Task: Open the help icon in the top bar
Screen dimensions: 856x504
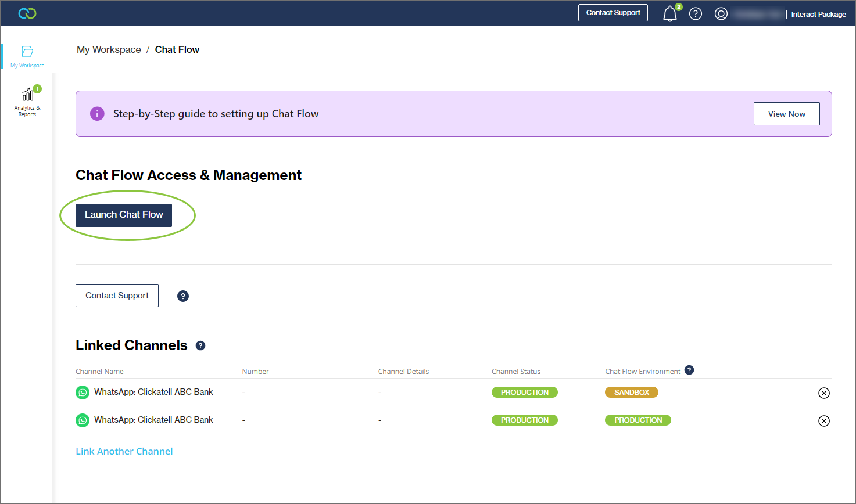Action: click(696, 13)
